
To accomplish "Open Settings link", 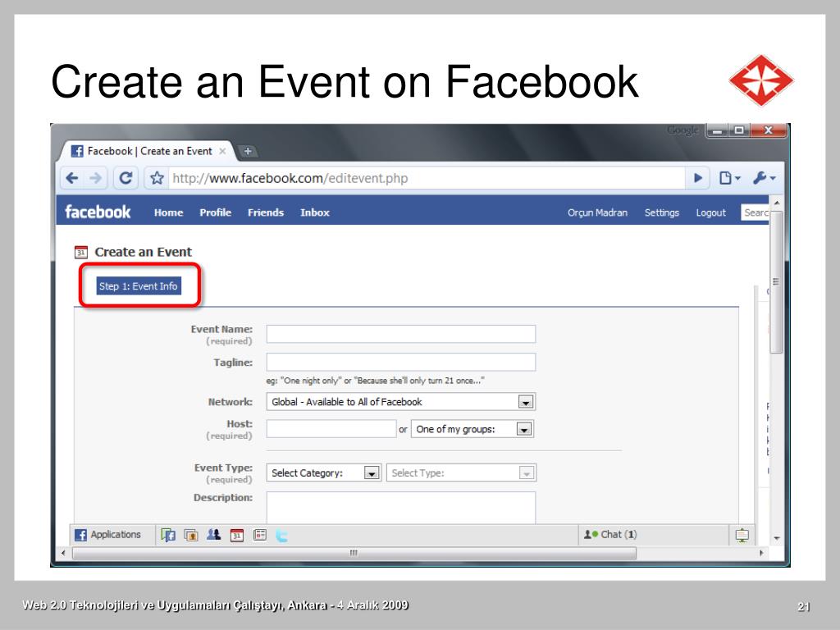I will (662, 212).
